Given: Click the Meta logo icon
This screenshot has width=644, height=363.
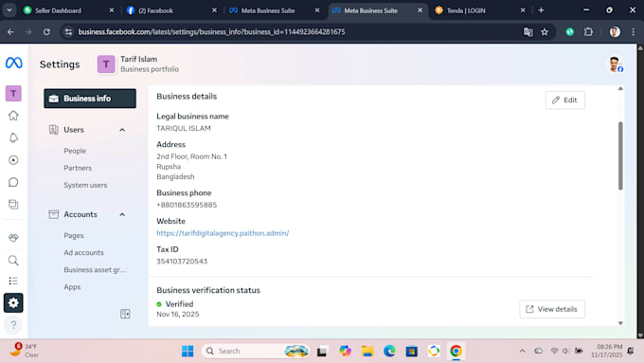Looking at the screenshot, I should pos(13,63).
